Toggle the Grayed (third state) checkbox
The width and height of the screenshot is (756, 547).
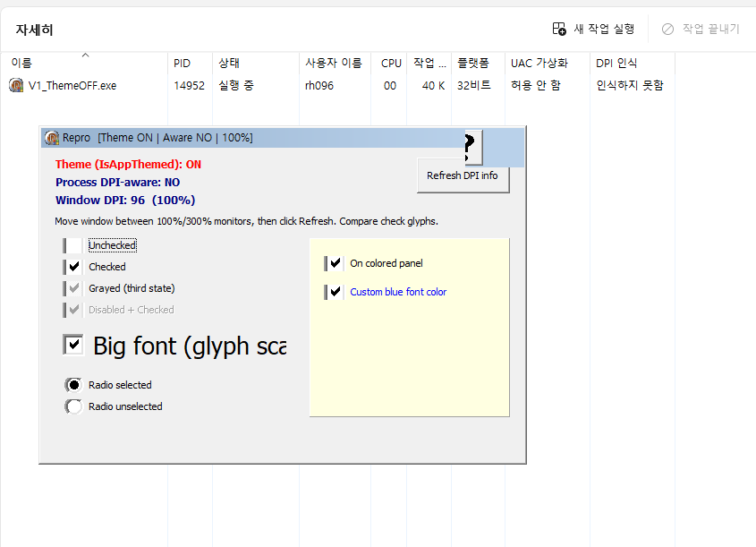(72, 288)
